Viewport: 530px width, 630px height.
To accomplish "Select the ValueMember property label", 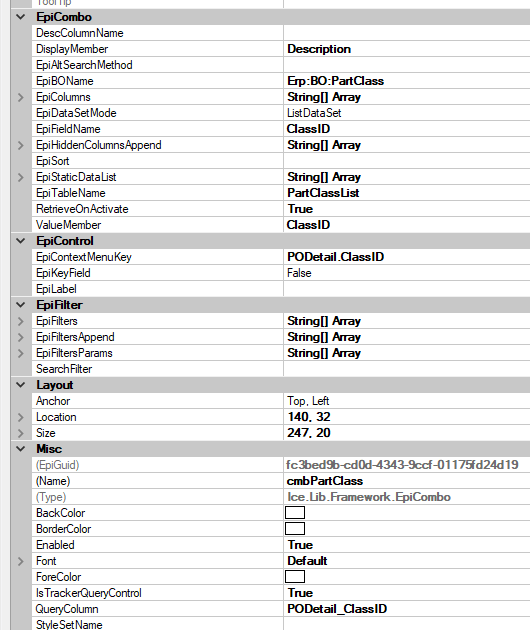I will pos(68,225).
